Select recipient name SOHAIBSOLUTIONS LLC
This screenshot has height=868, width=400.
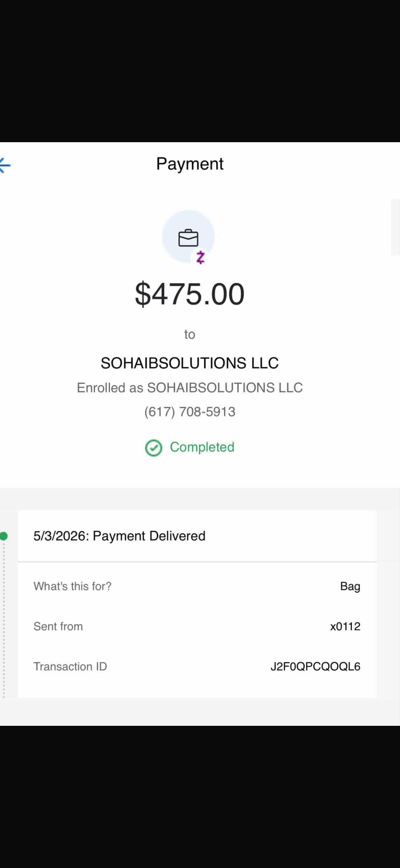[189, 363]
